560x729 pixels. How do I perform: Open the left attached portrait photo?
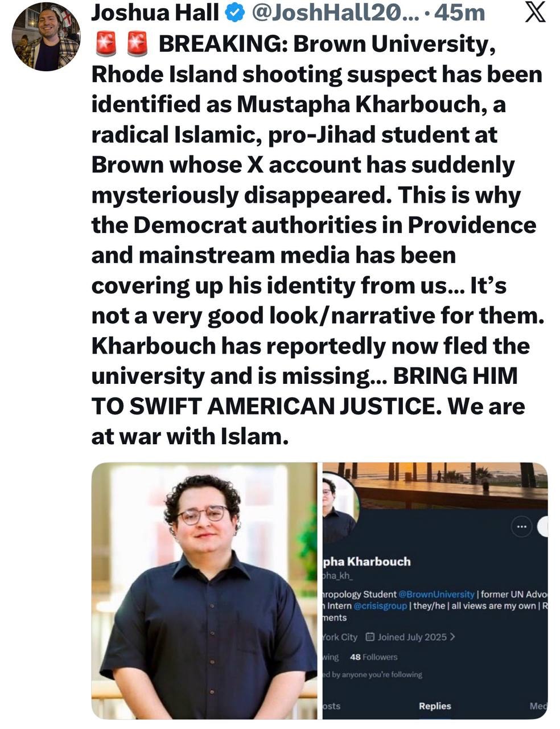coord(204,591)
